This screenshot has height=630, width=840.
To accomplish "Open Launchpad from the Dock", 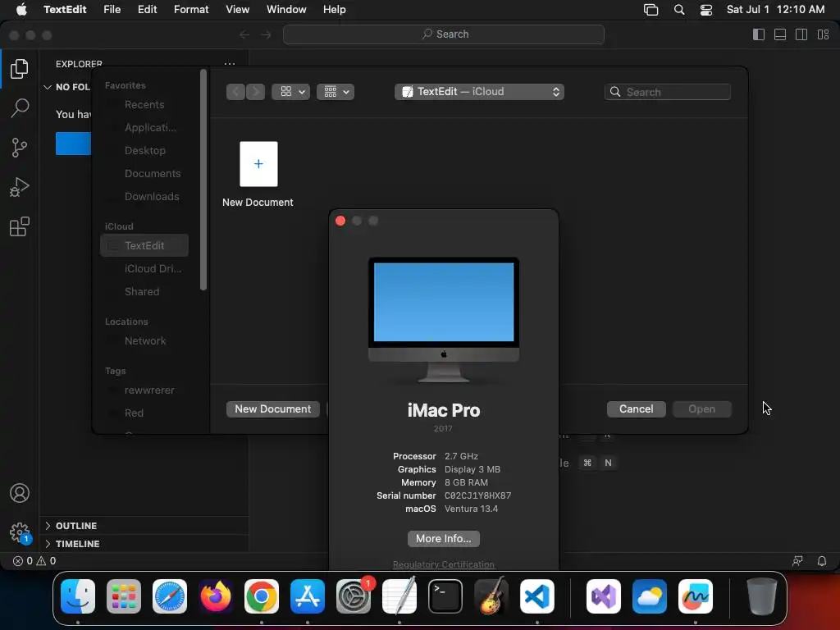I will pyautogui.click(x=124, y=596).
